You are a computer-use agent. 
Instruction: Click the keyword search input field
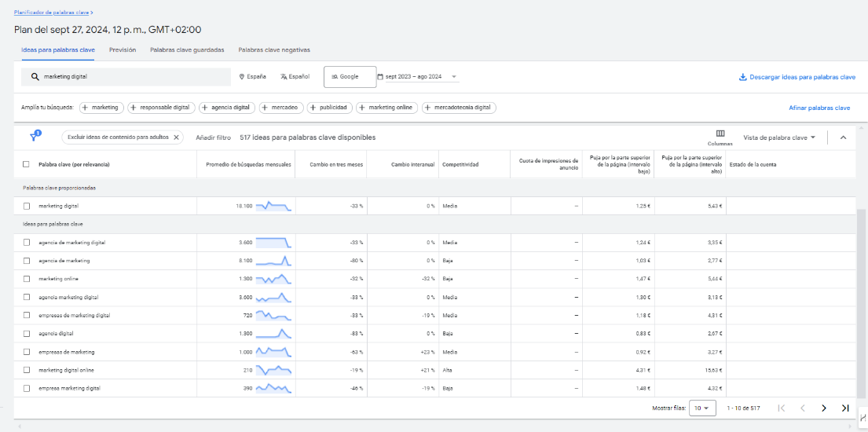126,77
